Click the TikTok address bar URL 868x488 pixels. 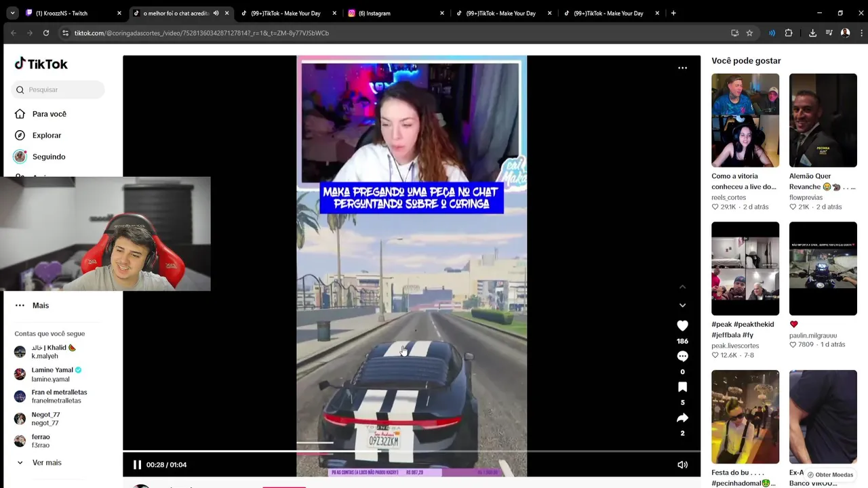pos(201,33)
